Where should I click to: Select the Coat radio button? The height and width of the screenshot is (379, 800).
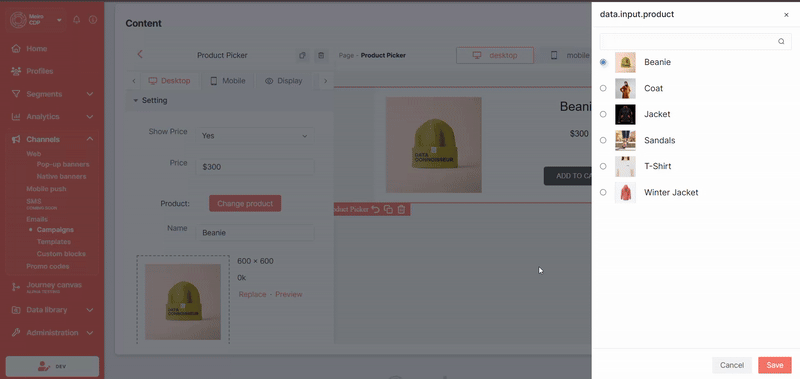[603, 88]
